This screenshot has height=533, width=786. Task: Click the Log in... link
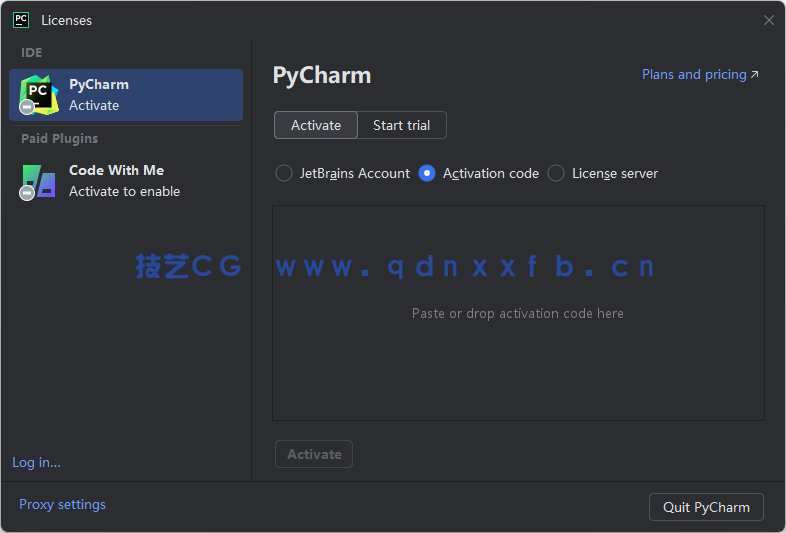[x=37, y=462]
